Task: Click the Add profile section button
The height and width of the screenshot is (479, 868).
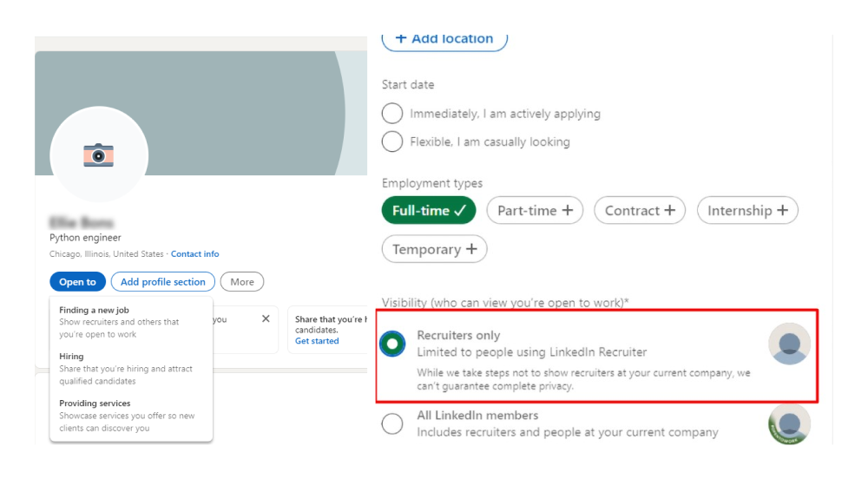Action: (163, 282)
